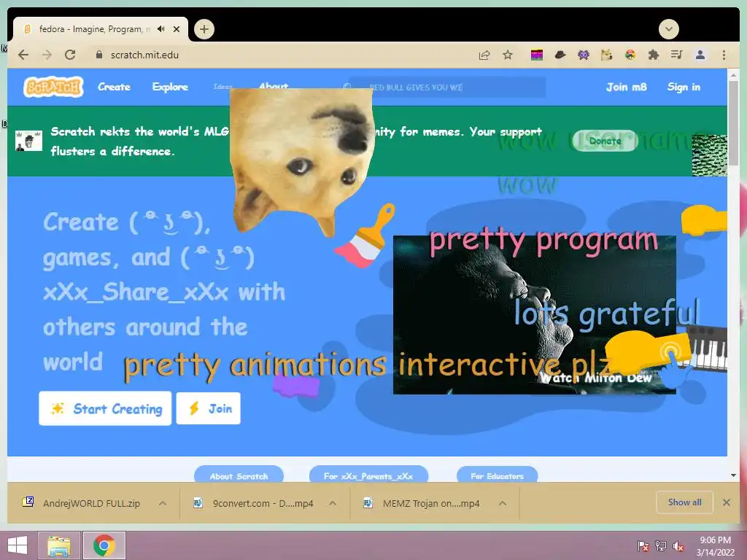
Task: Click the scrollbar up arrow
Action: 734,75
